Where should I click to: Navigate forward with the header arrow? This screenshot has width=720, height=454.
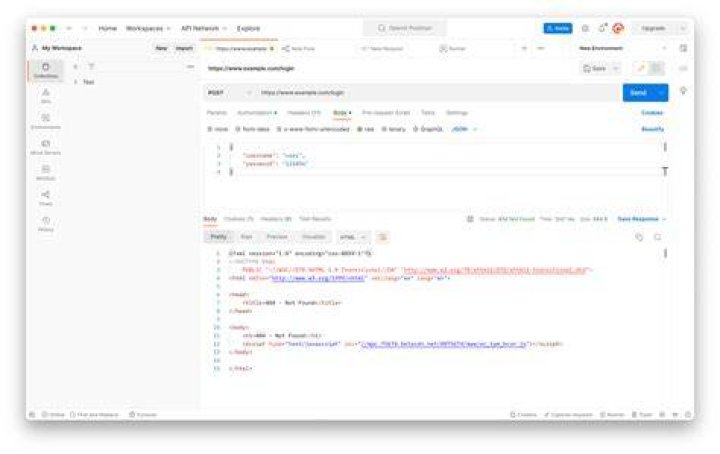click(84, 28)
